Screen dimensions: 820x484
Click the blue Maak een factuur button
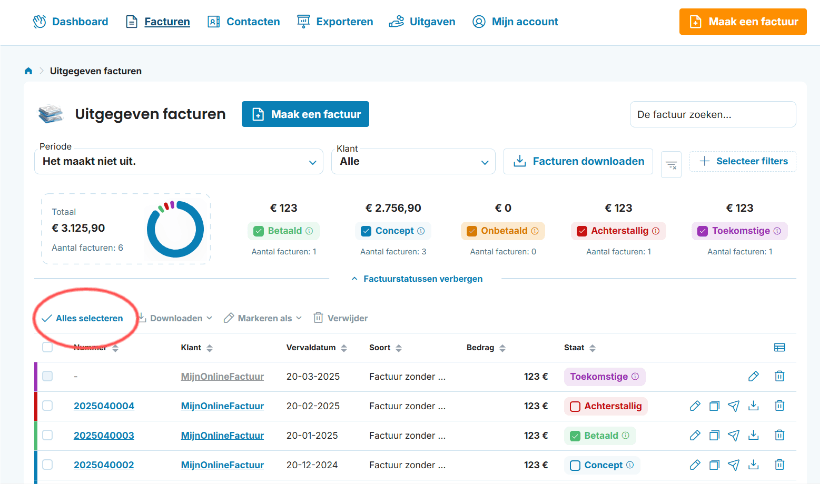305,114
